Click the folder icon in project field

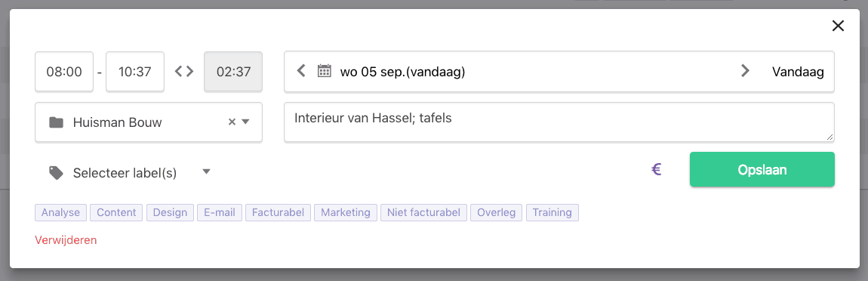click(x=56, y=122)
